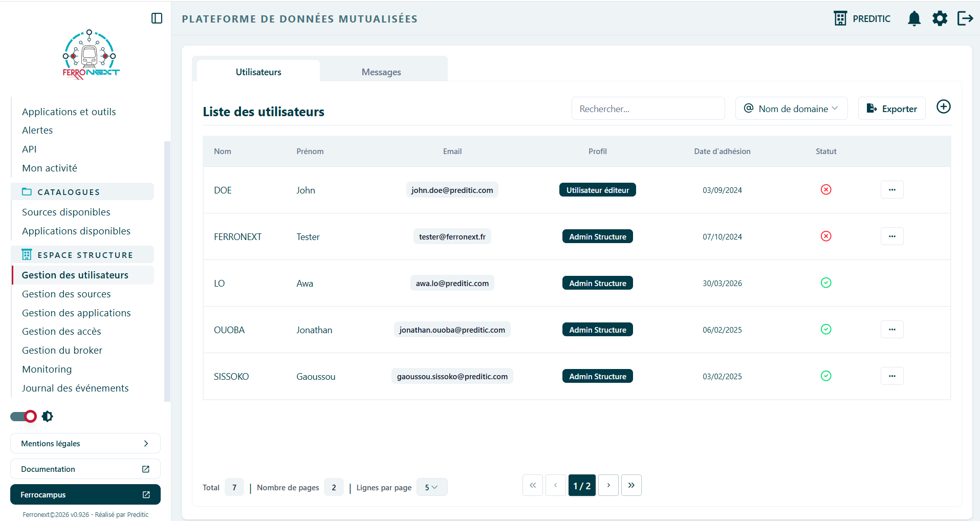Click the Utilisateur éditeur profile badge

point(598,190)
